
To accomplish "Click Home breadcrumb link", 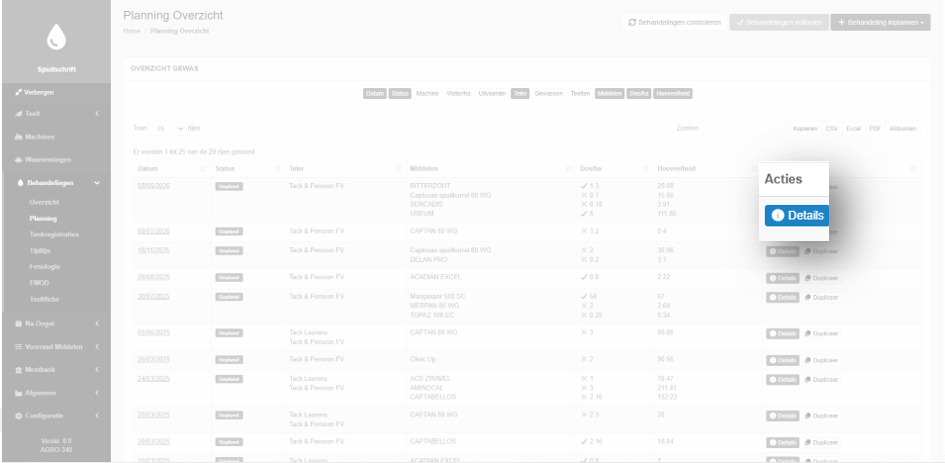I will click(x=131, y=31).
